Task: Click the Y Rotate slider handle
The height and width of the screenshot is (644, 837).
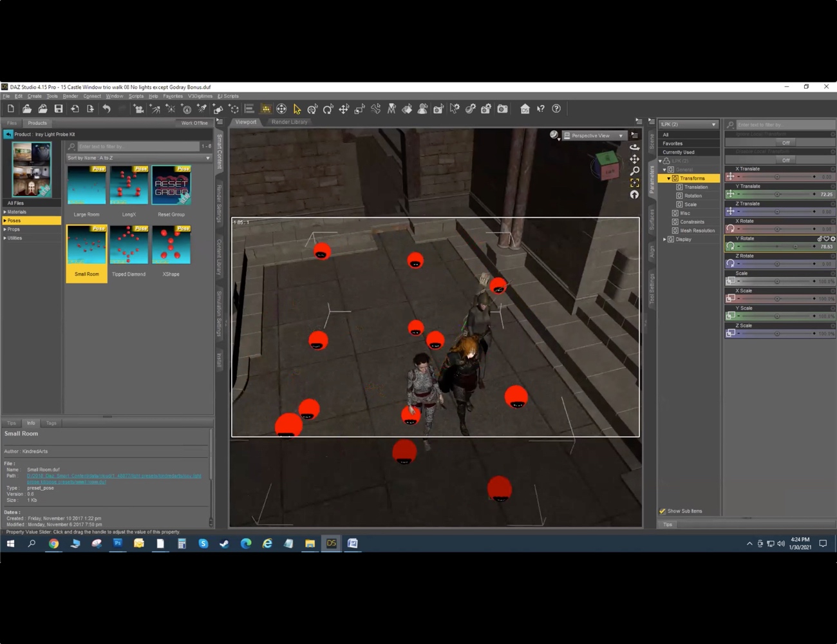Action: point(796,246)
